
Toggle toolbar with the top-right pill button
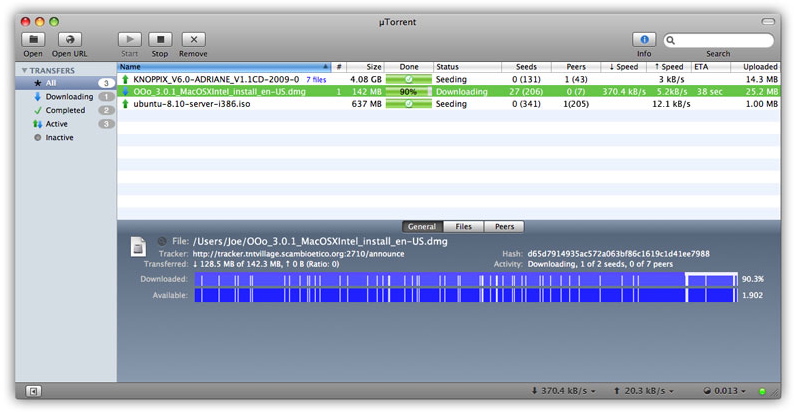(x=768, y=22)
